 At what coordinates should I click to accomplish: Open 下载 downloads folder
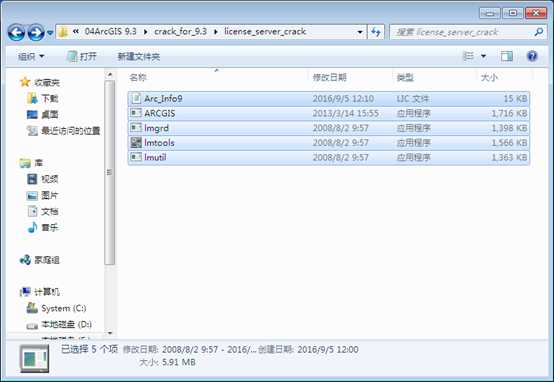(50, 98)
